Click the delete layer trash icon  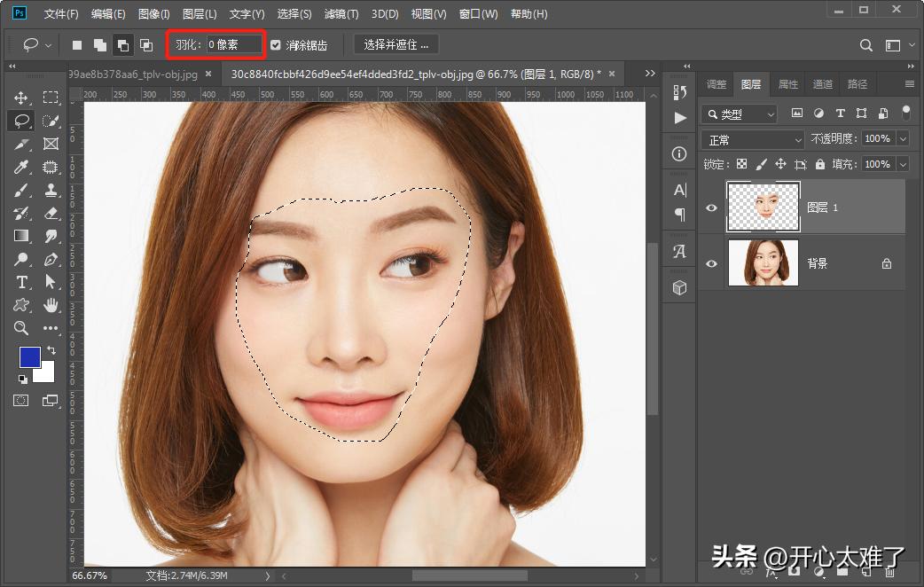tap(889, 572)
